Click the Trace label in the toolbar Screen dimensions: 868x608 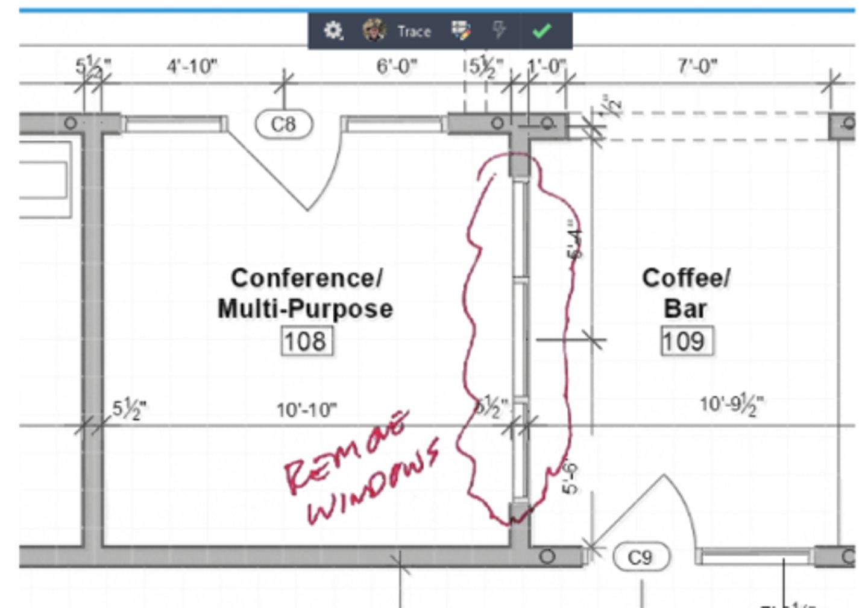[414, 31]
